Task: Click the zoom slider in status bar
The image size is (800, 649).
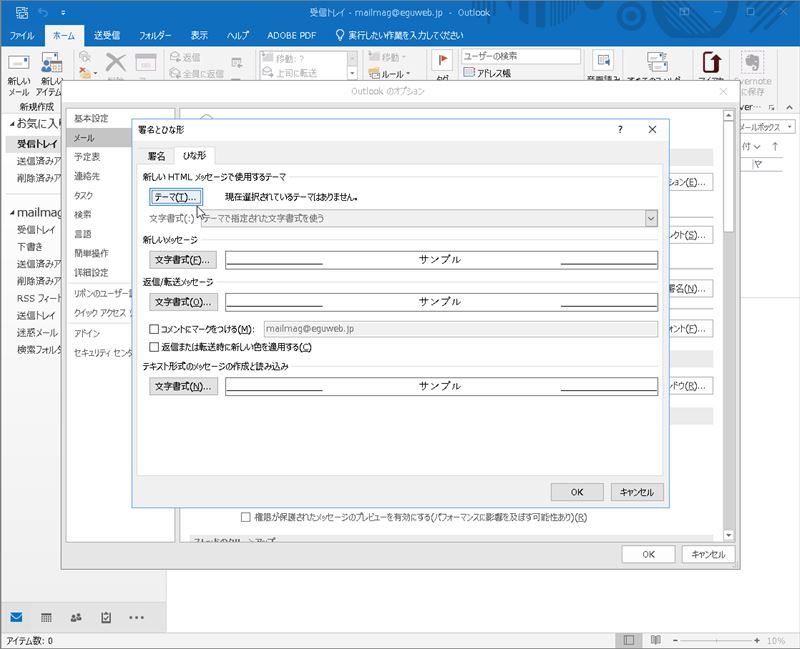Action: click(x=718, y=640)
